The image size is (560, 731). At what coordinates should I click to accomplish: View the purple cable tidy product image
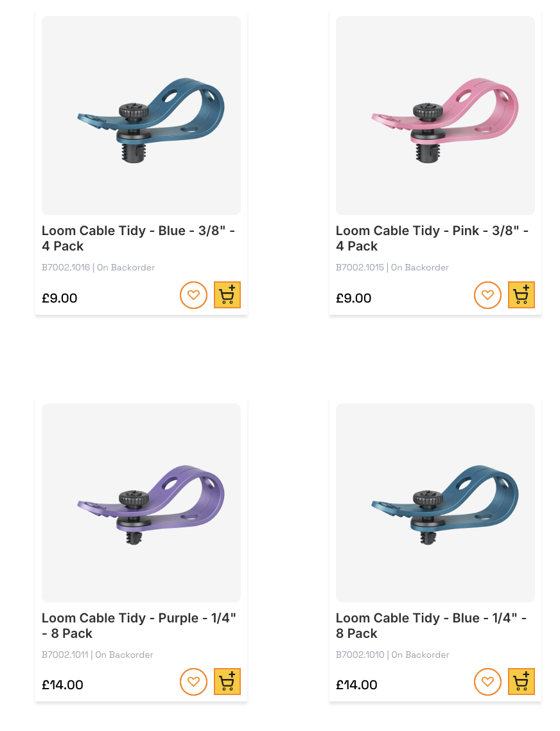[x=141, y=503]
